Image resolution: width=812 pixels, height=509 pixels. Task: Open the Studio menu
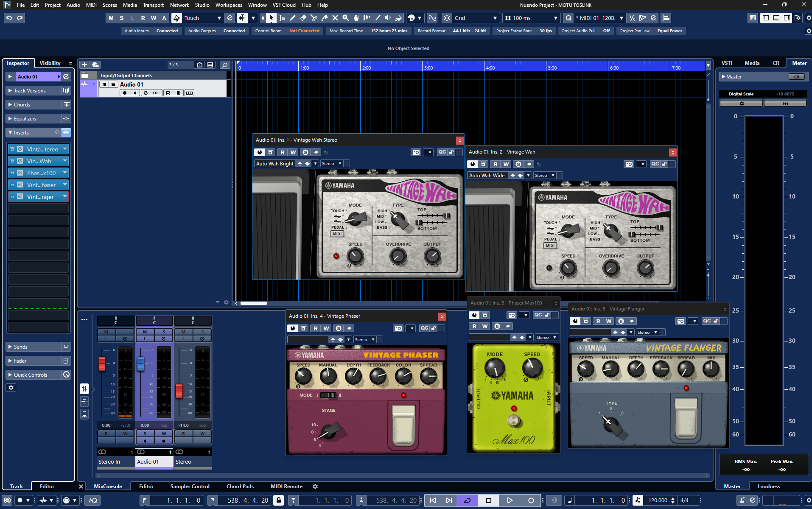202,5
